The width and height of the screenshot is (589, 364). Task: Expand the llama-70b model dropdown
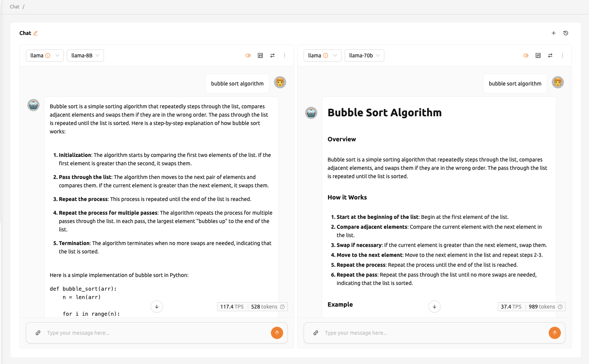(364, 55)
